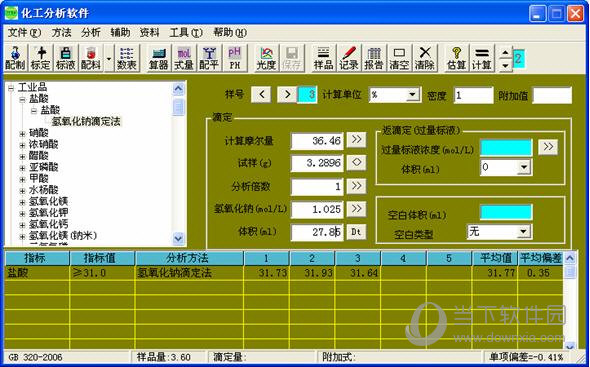
Task: Open the 返滴定 体积(ml) dropdown
Action: click(524, 168)
